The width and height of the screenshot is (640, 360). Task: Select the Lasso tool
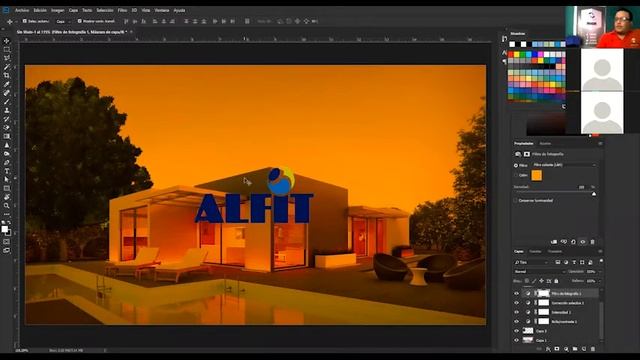point(7,58)
